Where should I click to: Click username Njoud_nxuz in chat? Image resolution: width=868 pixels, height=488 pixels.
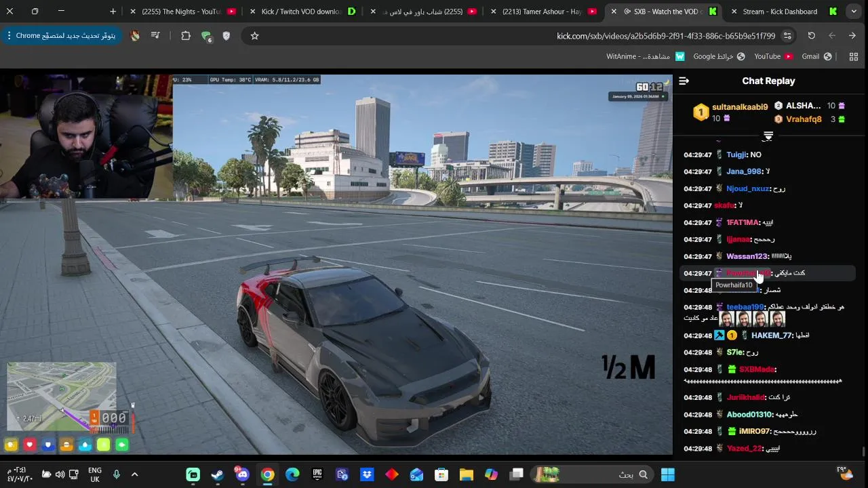point(747,189)
